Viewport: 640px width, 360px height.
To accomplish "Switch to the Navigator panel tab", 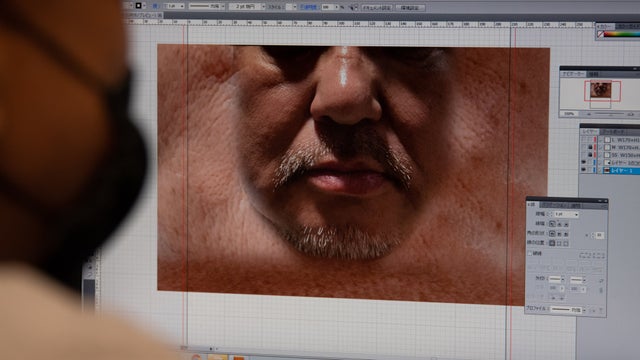I will click(573, 74).
